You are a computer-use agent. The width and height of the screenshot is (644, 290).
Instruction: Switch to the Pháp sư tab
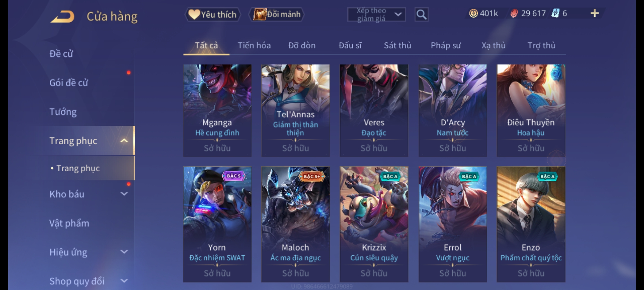446,45
